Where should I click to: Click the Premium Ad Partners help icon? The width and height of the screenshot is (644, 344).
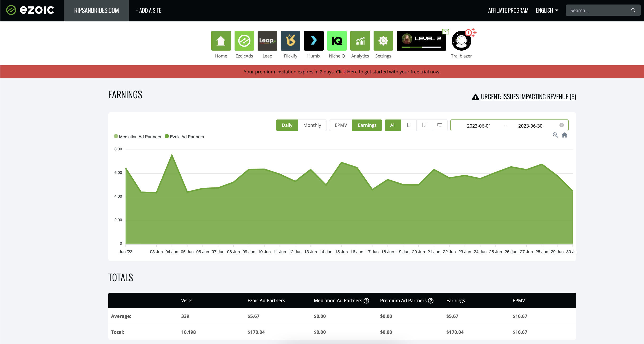(x=431, y=301)
